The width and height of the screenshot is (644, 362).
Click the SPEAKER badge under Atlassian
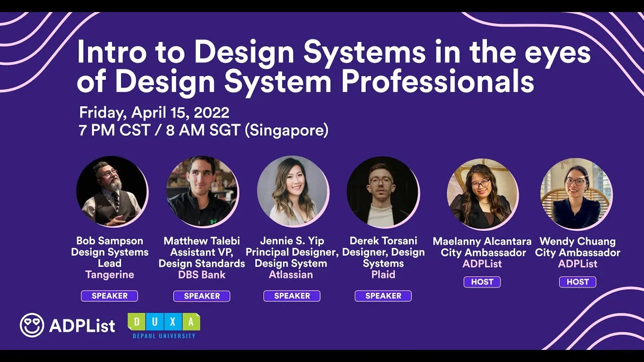tap(292, 296)
